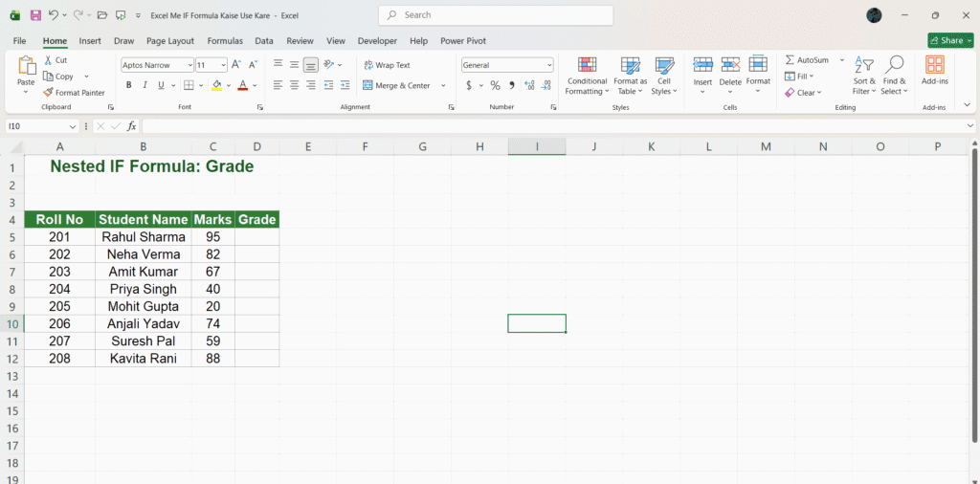Click the AutoSum sigma icon
This screenshot has height=484, width=980.
pyautogui.click(x=790, y=60)
